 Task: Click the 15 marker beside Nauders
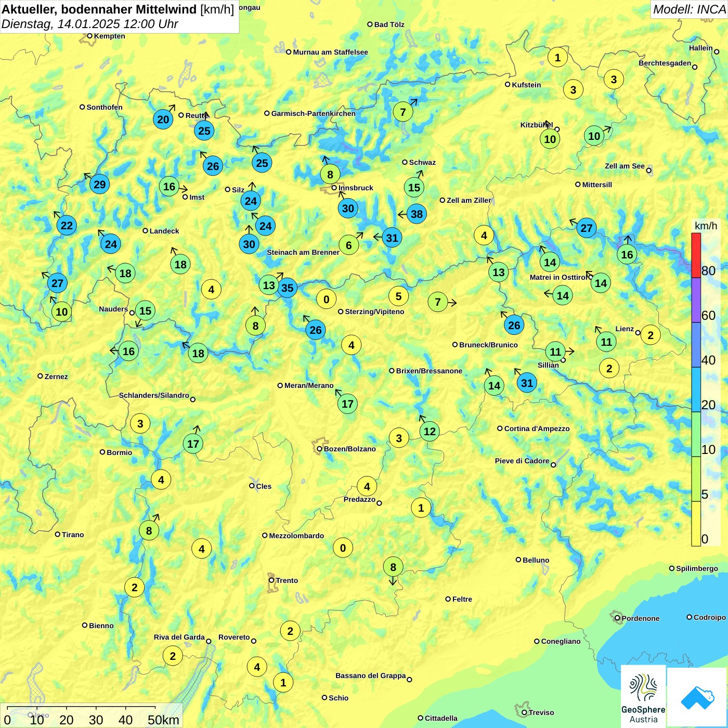(145, 311)
